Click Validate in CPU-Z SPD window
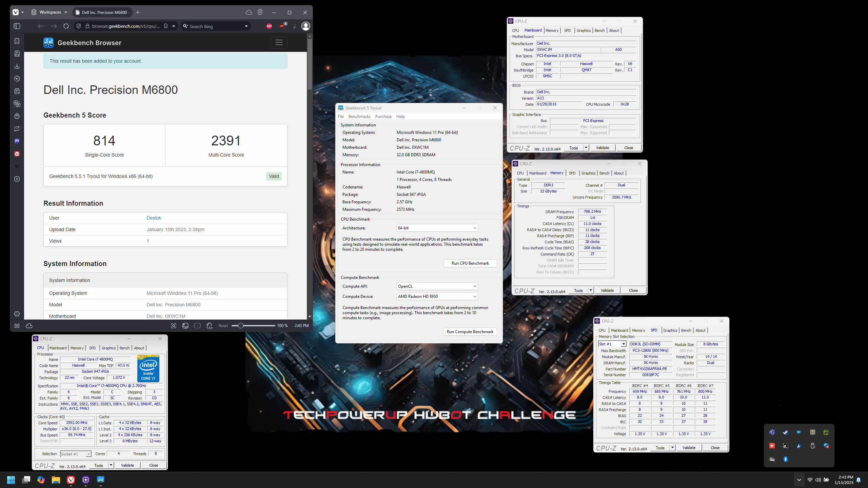Image resolution: width=868 pixels, height=488 pixels. tap(689, 448)
